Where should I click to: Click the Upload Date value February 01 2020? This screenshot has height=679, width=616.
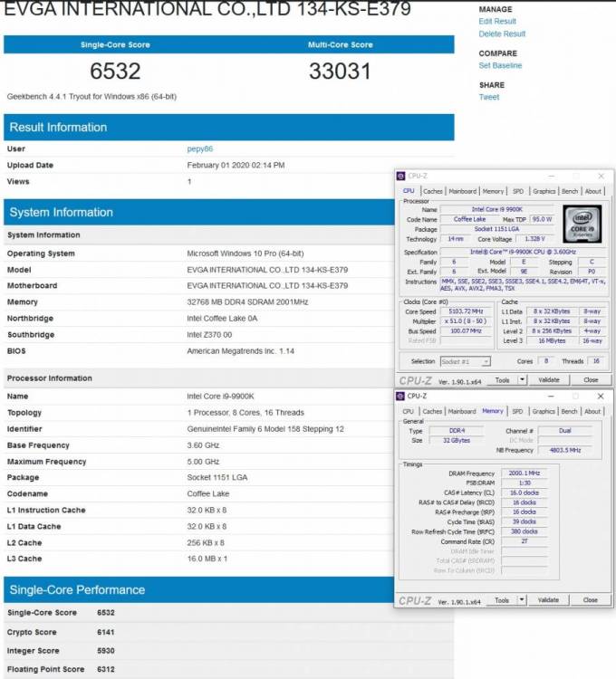[x=236, y=165]
